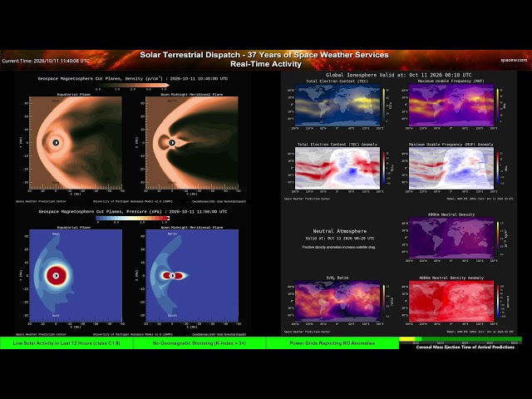
Task: Click University of Michigan Geospace Model credit under density plots
Action: [133, 201]
